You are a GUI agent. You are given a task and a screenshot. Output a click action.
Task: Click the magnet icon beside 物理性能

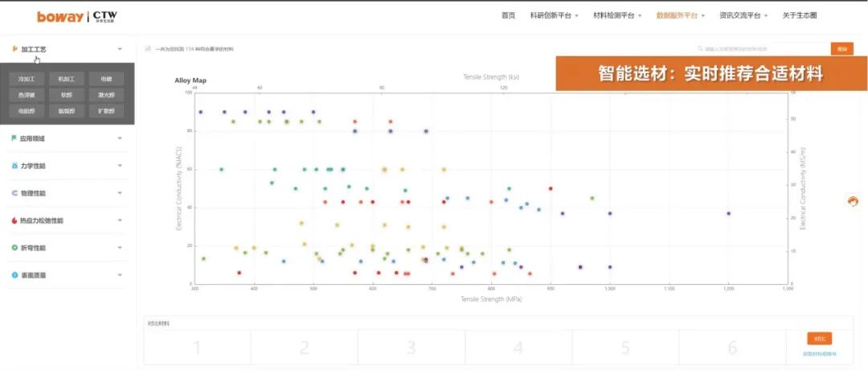14,193
